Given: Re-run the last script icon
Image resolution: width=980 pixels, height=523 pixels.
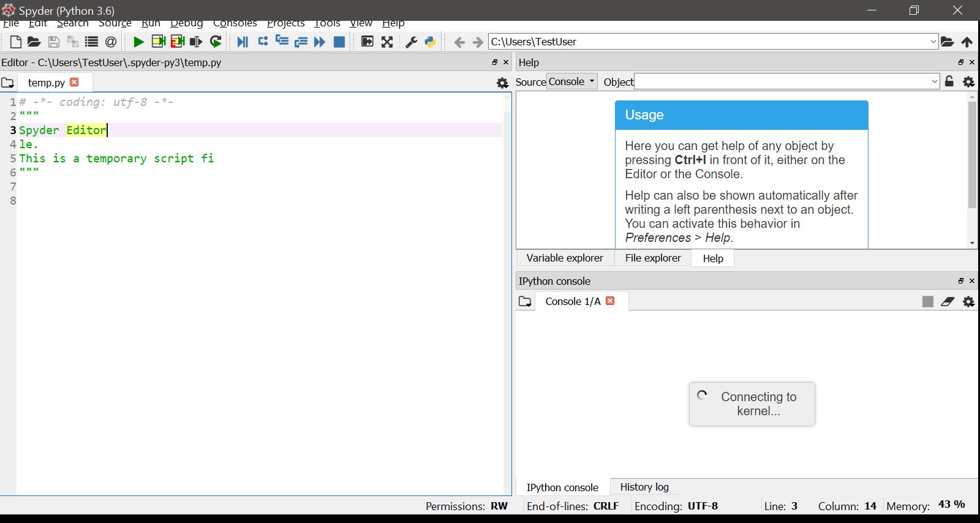Looking at the screenshot, I should [216, 42].
